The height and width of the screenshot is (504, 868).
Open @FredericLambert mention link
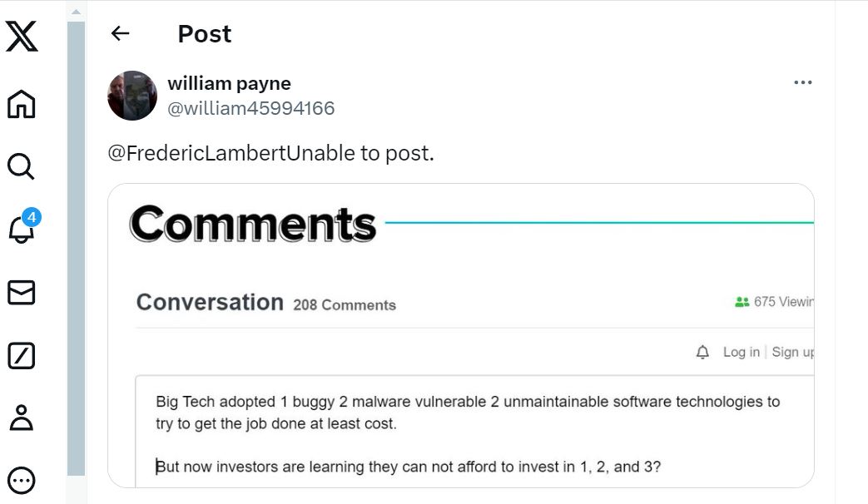(196, 153)
